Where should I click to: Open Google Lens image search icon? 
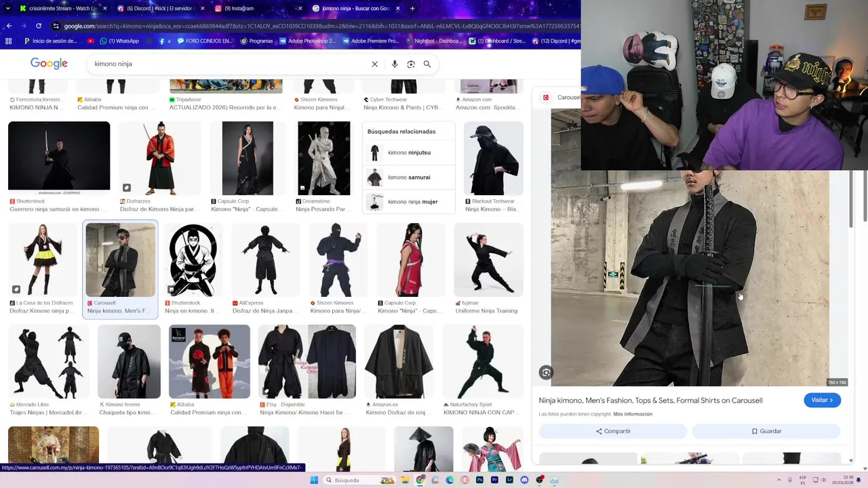tap(411, 64)
